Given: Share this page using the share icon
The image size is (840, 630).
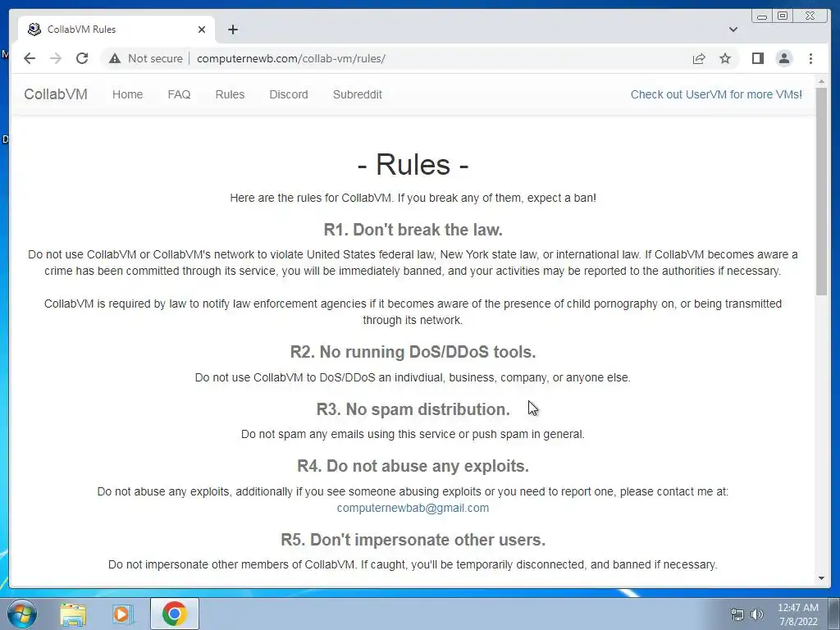Looking at the screenshot, I should click(699, 58).
